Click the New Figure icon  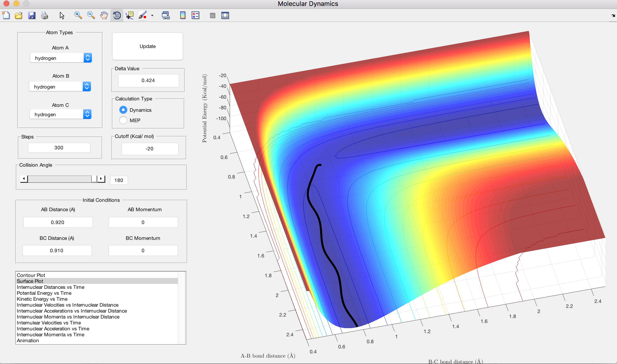pos(6,16)
